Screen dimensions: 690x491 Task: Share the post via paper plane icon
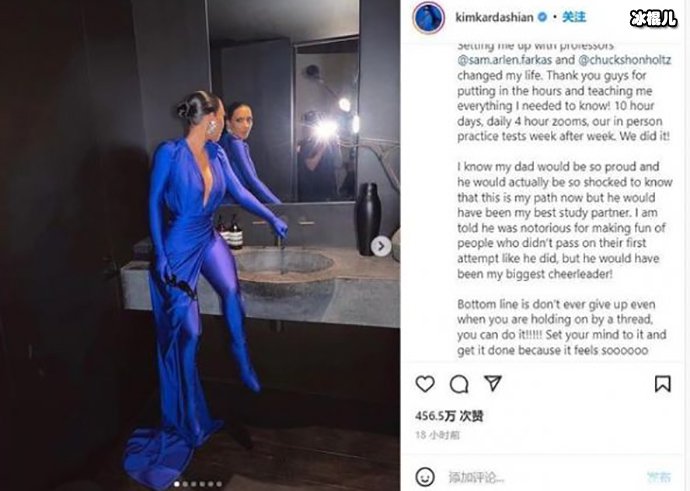coord(493,383)
